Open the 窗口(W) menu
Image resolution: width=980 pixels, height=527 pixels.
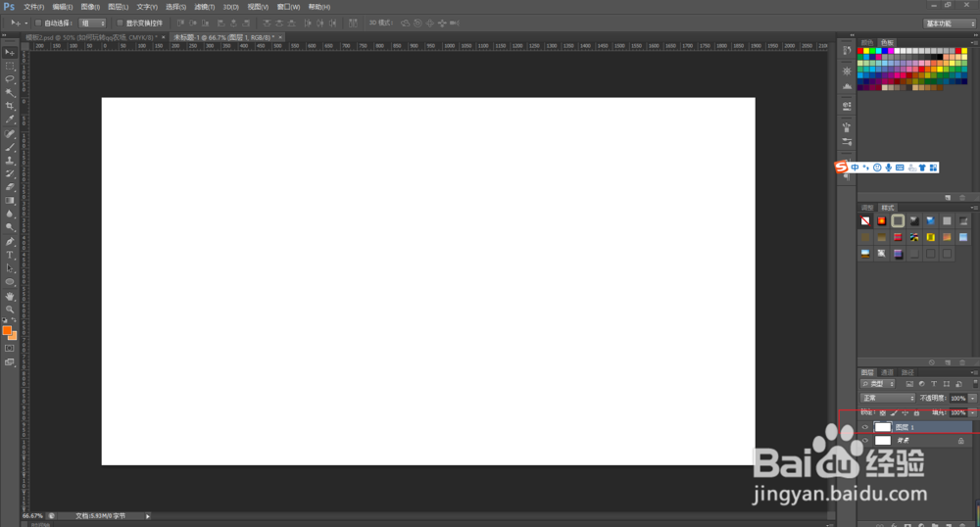[x=288, y=7]
